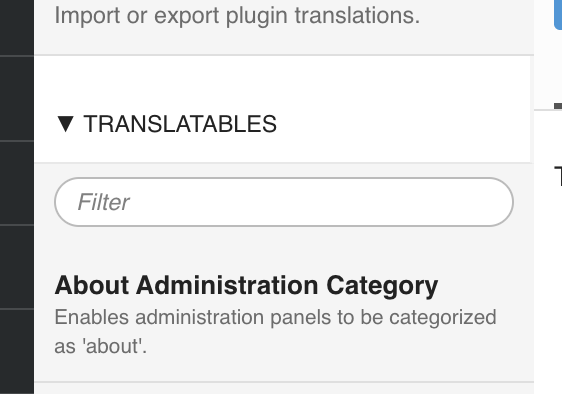
Task: Click inside the Filter box's right end
Action: 484,202
